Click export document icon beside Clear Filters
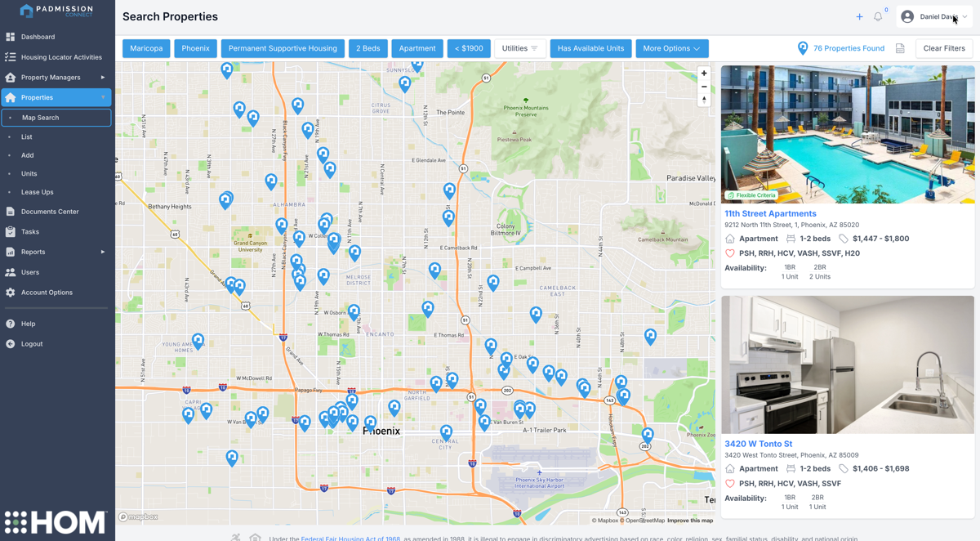This screenshot has width=980, height=541. [900, 49]
